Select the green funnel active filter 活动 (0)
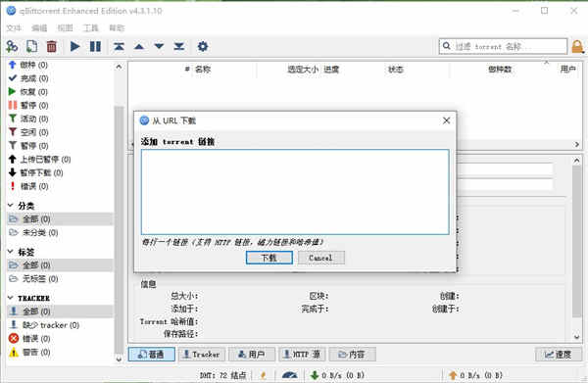 point(28,119)
